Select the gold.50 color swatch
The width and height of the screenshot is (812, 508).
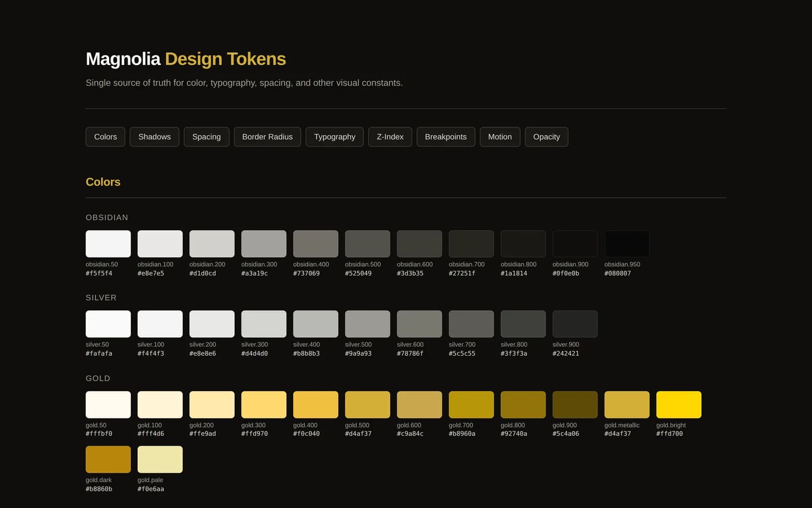108,405
